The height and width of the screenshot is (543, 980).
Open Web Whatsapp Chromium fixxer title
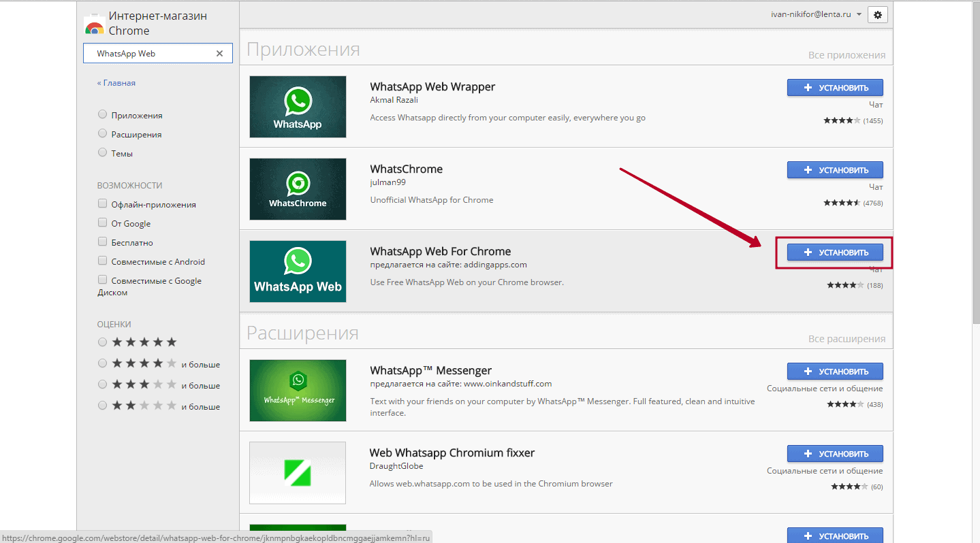coord(452,453)
